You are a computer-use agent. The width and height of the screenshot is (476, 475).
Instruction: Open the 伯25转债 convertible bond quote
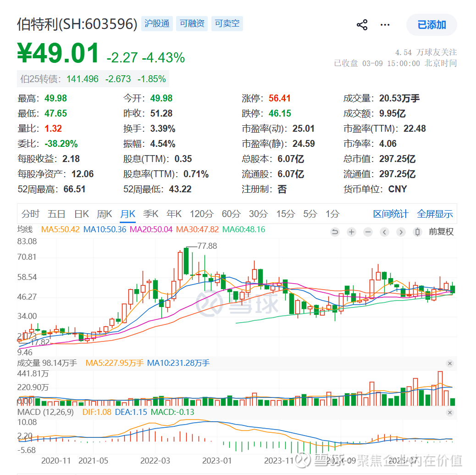93,79
